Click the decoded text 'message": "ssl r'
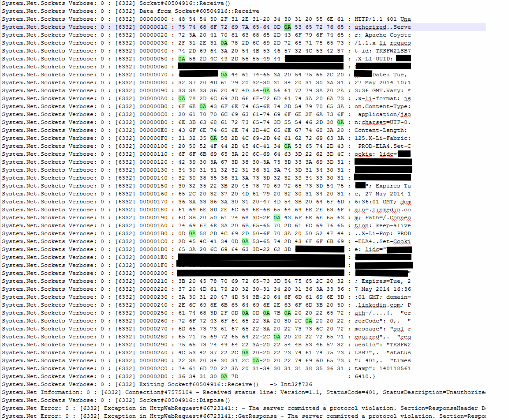This screenshot has height=420, width=508. (382, 329)
